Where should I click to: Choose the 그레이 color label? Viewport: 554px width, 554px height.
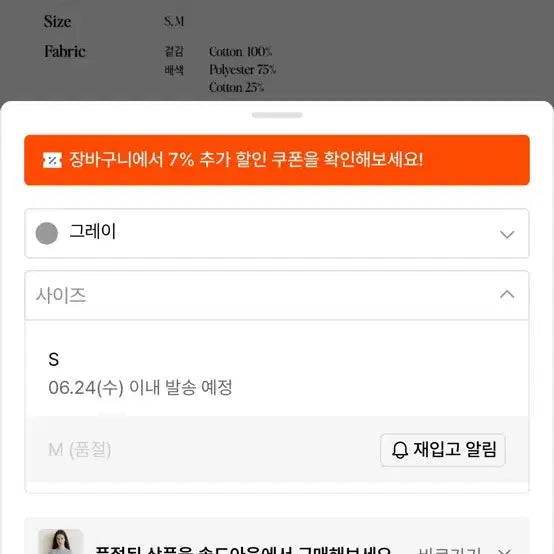click(x=93, y=232)
